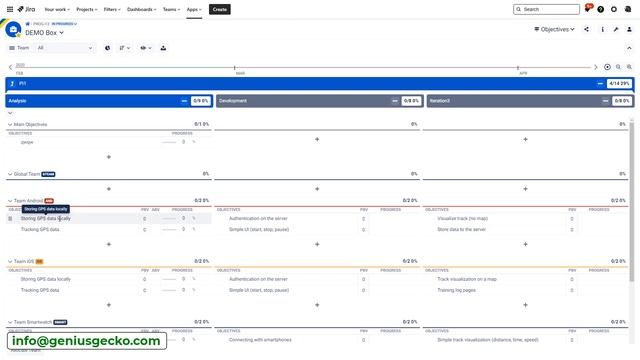The width and height of the screenshot is (640, 360).
Task: Collapse the Main Objectives section
Action: click(x=10, y=124)
